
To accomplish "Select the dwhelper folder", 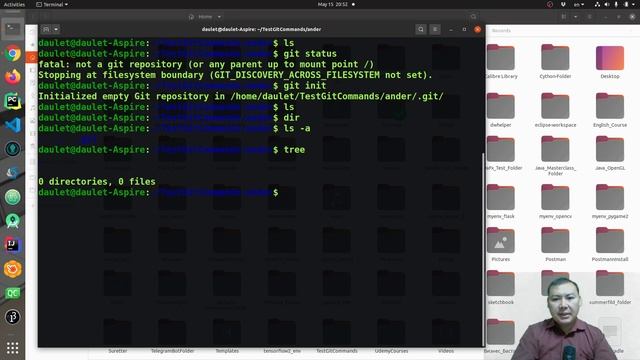I will point(501,111).
